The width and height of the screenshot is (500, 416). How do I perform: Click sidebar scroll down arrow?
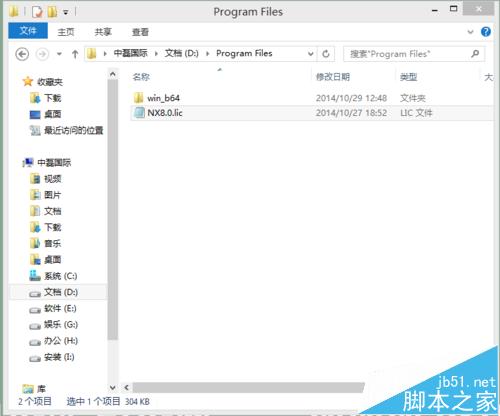(x=113, y=388)
